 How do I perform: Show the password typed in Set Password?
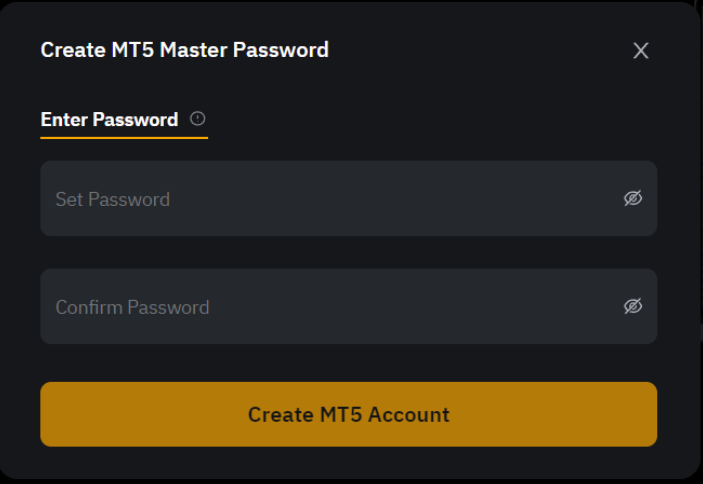[x=633, y=198]
